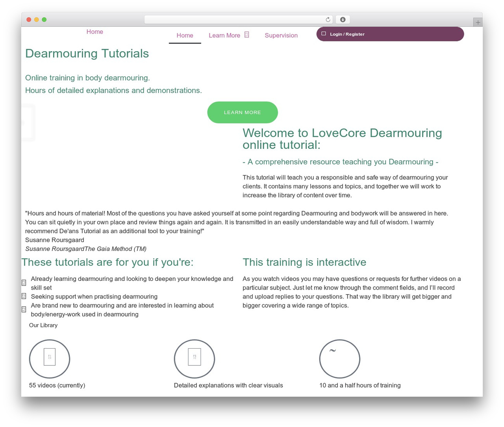This screenshot has height=427, width=504.
Task: Click the browser reload icon
Action: coord(328,20)
